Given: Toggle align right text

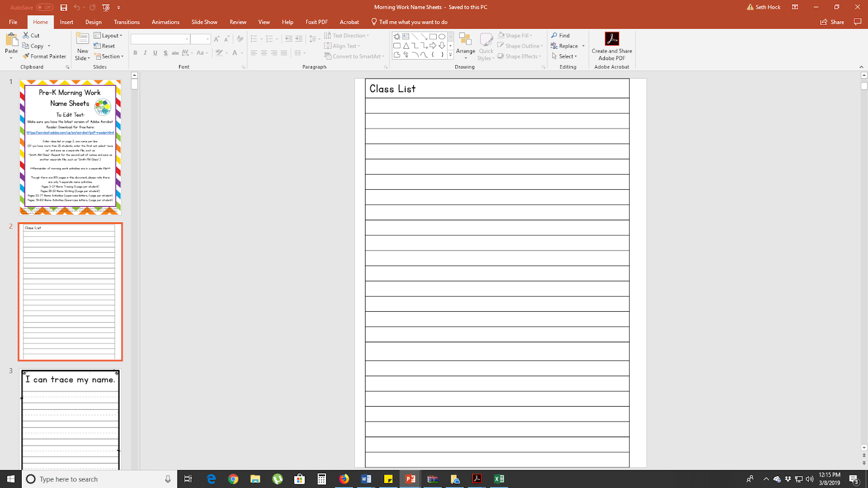Looking at the screenshot, I should pos(274,53).
